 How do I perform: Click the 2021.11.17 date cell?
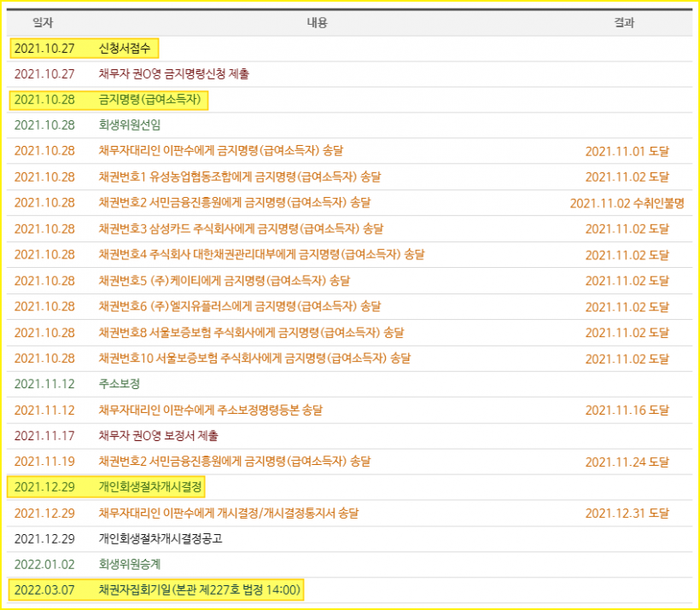(x=44, y=435)
